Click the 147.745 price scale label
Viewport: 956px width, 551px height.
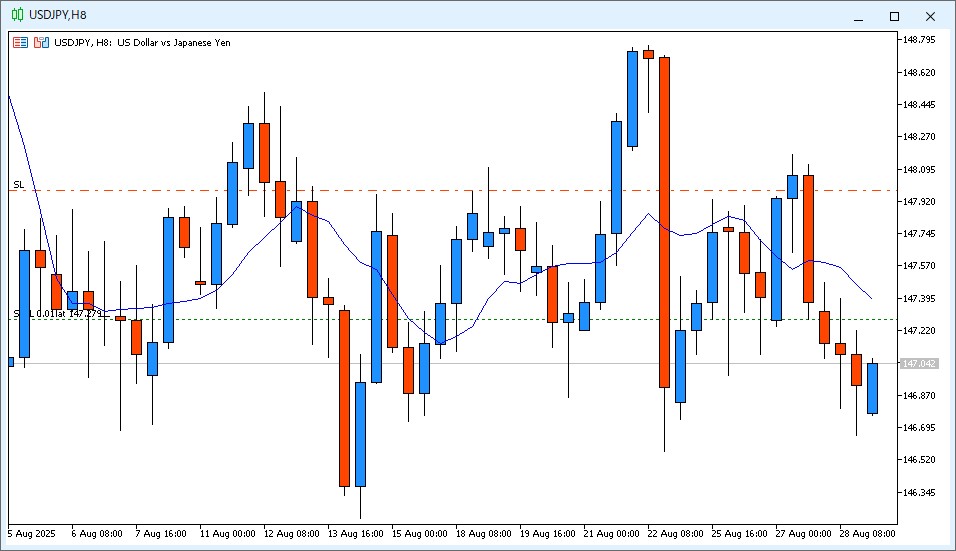(919, 233)
